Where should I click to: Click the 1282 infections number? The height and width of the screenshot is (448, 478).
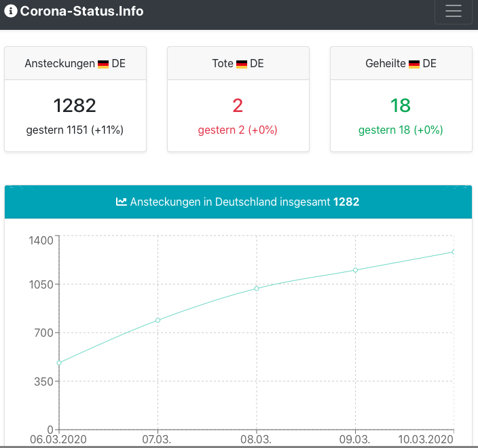(75, 105)
